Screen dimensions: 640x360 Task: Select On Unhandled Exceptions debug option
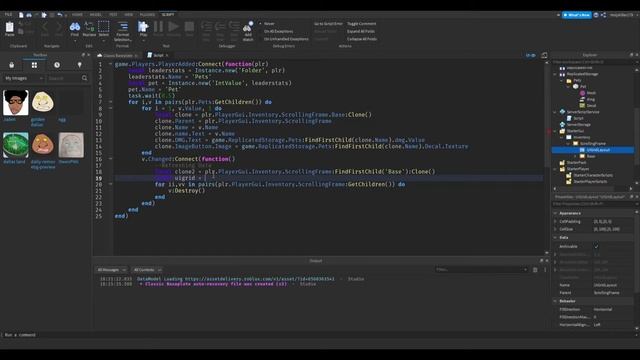click(286, 39)
